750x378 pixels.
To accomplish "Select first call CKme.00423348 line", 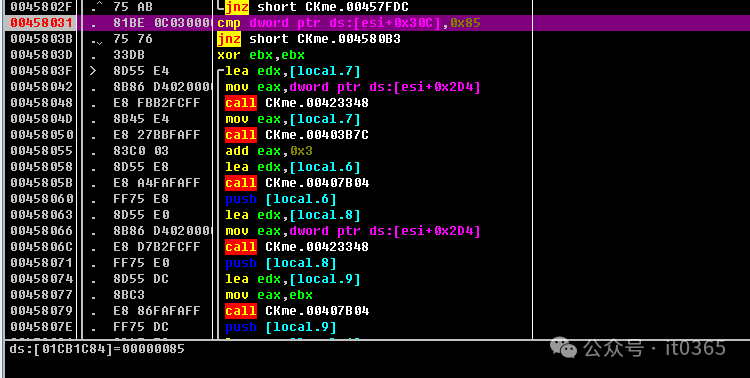I will 297,103.
